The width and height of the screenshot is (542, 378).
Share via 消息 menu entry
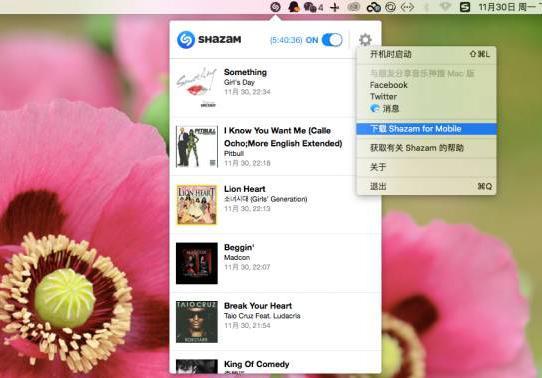click(x=426, y=108)
